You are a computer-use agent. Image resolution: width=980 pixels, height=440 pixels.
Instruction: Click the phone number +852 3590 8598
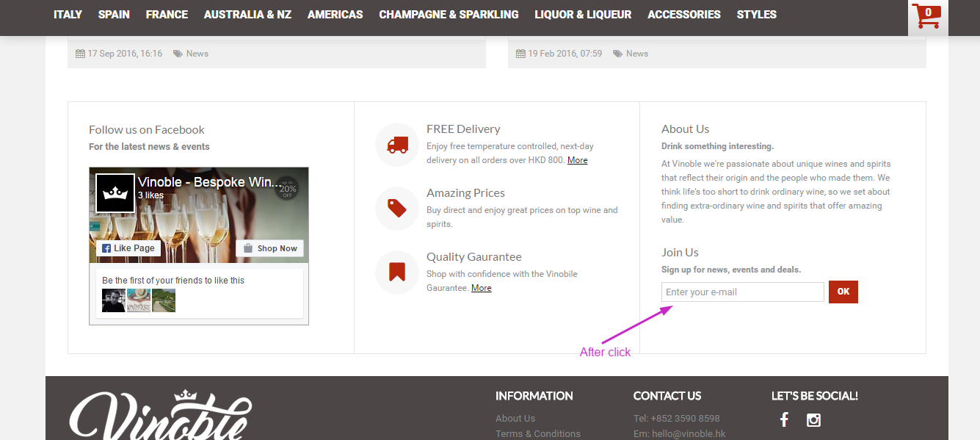tap(686, 419)
